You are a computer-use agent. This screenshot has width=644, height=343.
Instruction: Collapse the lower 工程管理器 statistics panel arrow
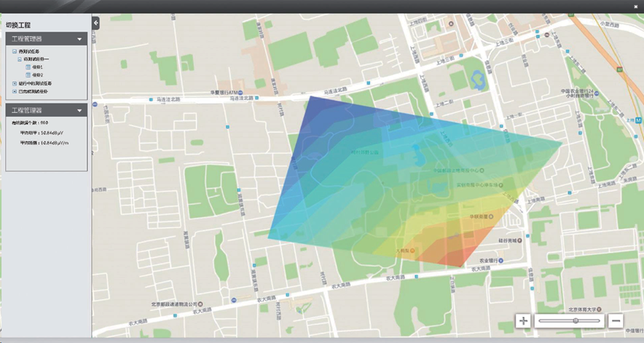click(x=79, y=110)
